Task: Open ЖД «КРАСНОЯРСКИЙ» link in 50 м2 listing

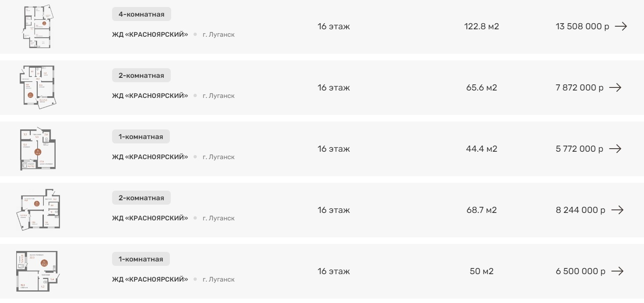Action: click(x=150, y=279)
